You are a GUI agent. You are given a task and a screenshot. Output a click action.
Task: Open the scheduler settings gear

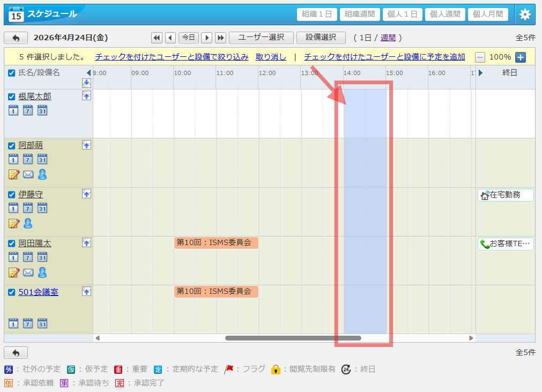524,14
